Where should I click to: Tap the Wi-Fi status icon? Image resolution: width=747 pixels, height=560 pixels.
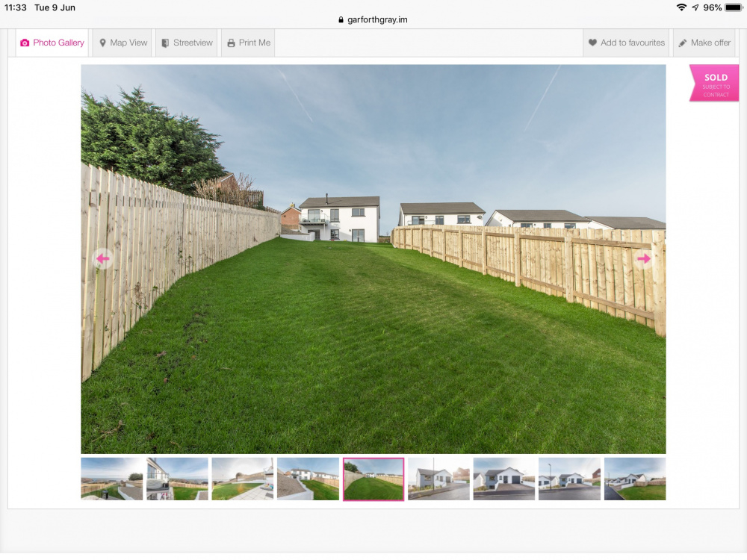(x=682, y=7)
